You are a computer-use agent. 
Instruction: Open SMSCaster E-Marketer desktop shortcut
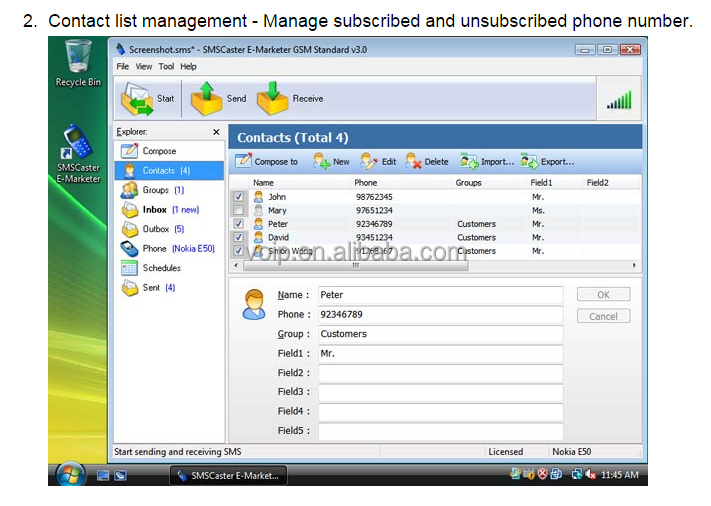pos(78,154)
